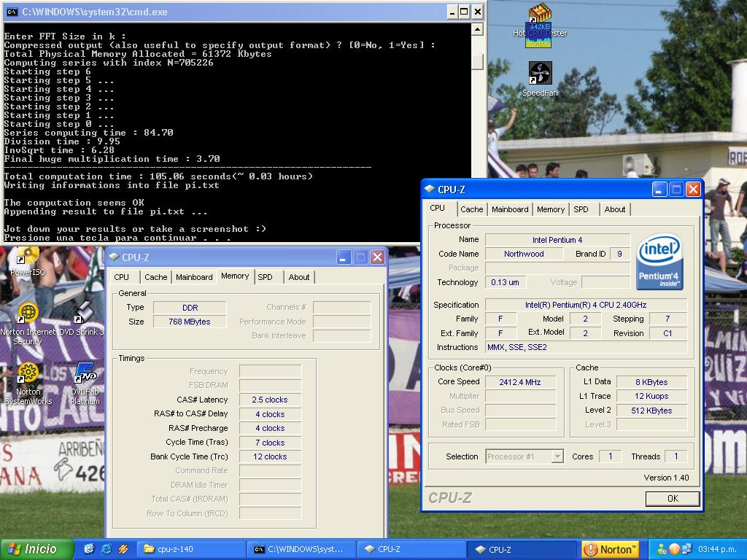Minimize the cmd.exe window
Image resolution: width=747 pixels, height=560 pixels.
[452, 12]
